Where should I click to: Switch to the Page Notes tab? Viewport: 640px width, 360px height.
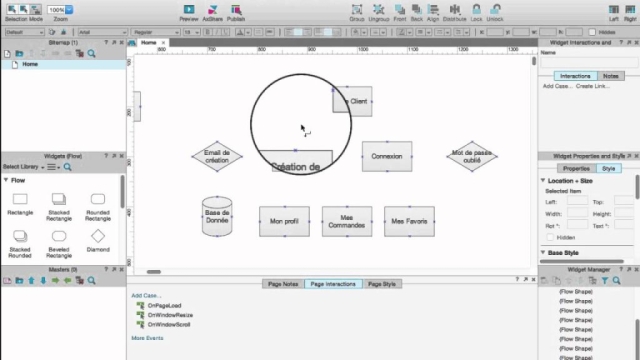tap(283, 284)
